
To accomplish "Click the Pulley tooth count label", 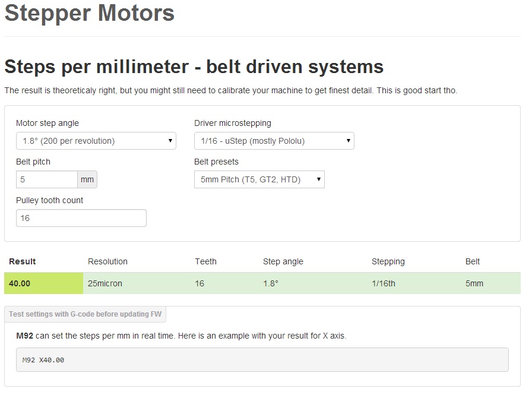I will coord(49,200).
